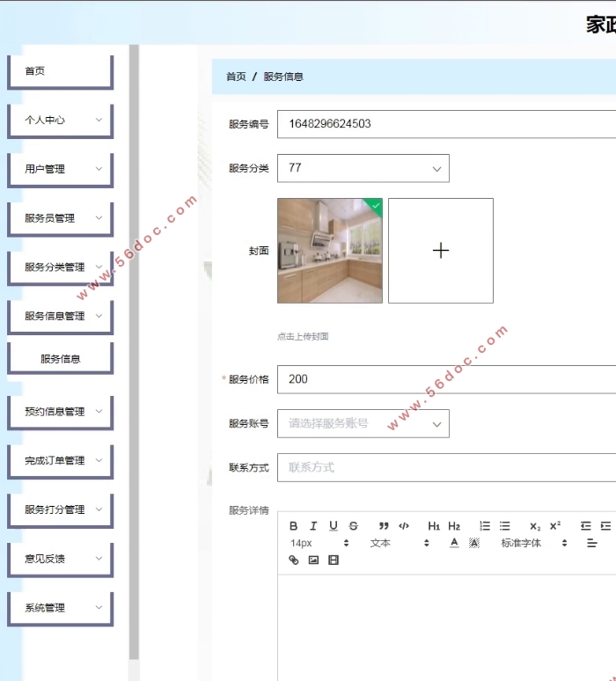Insert a video into editor
616x681 pixels.
pyautogui.click(x=334, y=560)
